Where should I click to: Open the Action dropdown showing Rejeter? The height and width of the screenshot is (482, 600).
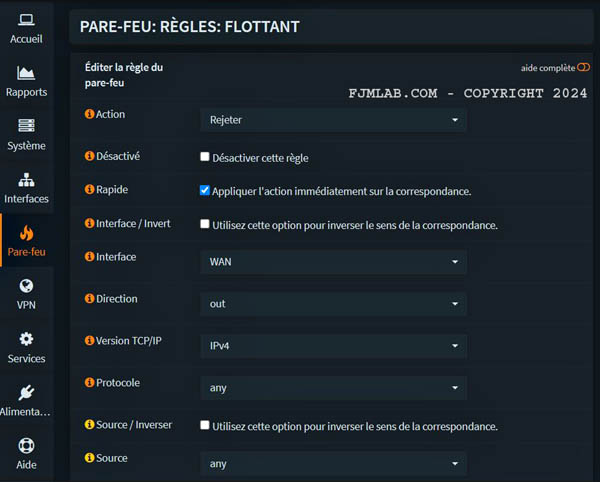[x=333, y=120]
